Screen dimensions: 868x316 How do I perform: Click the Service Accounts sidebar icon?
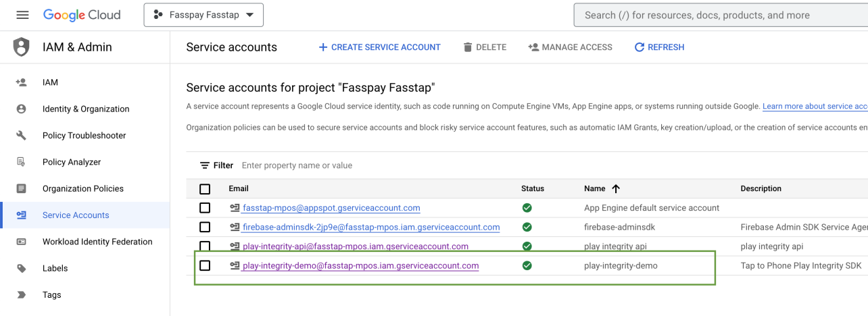pos(21,215)
